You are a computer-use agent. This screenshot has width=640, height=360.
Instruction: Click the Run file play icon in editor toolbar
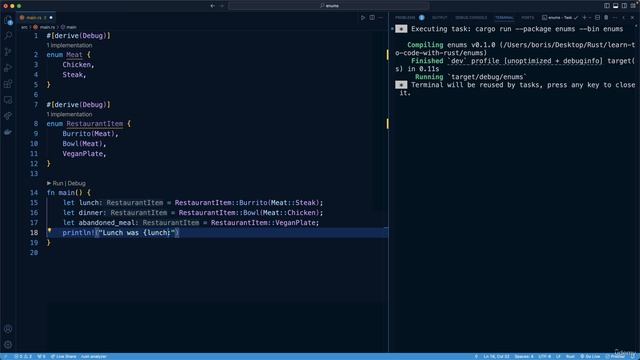(363, 18)
